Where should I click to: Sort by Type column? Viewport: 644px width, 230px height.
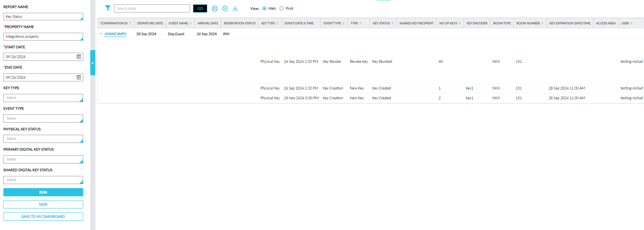[x=360, y=23]
